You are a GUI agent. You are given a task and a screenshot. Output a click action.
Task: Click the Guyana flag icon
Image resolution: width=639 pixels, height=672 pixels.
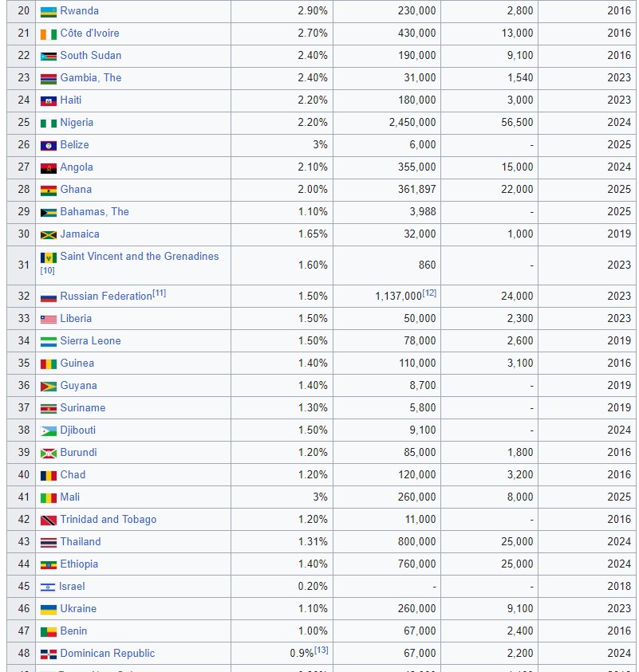point(49,386)
